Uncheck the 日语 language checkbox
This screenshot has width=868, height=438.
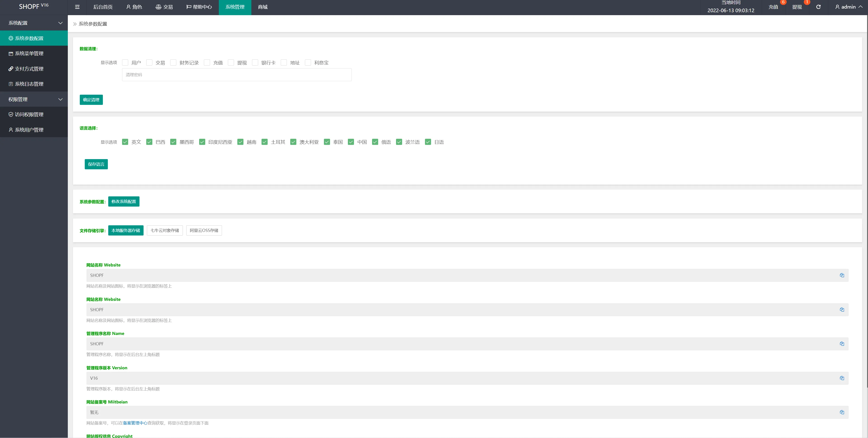point(428,142)
